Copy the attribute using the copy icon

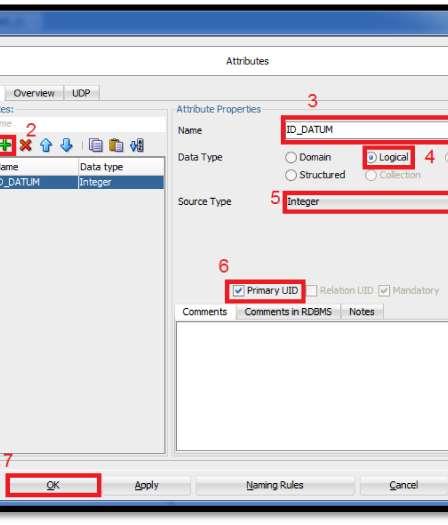[96, 145]
